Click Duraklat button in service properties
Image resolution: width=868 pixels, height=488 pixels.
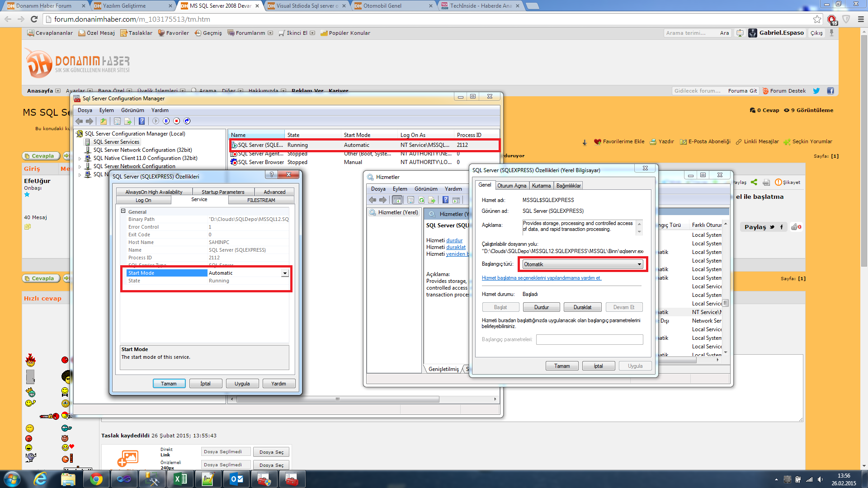tap(582, 307)
